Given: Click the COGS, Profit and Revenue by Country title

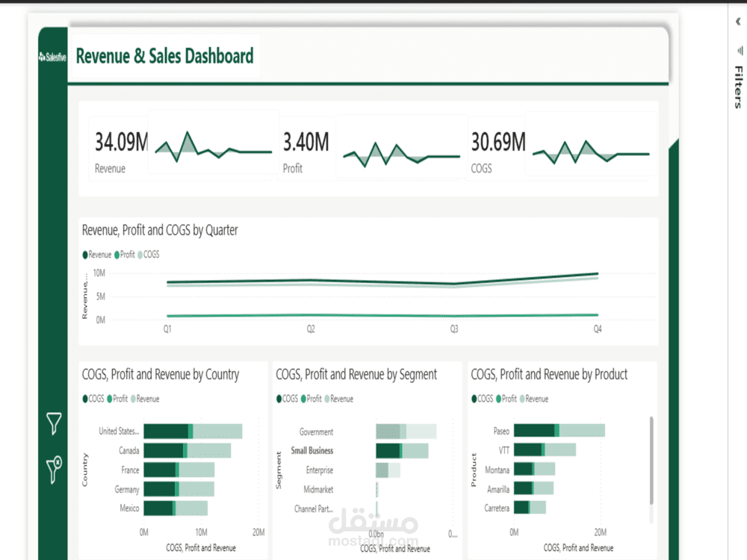Looking at the screenshot, I should pyautogui.click(x=161, y=375).
